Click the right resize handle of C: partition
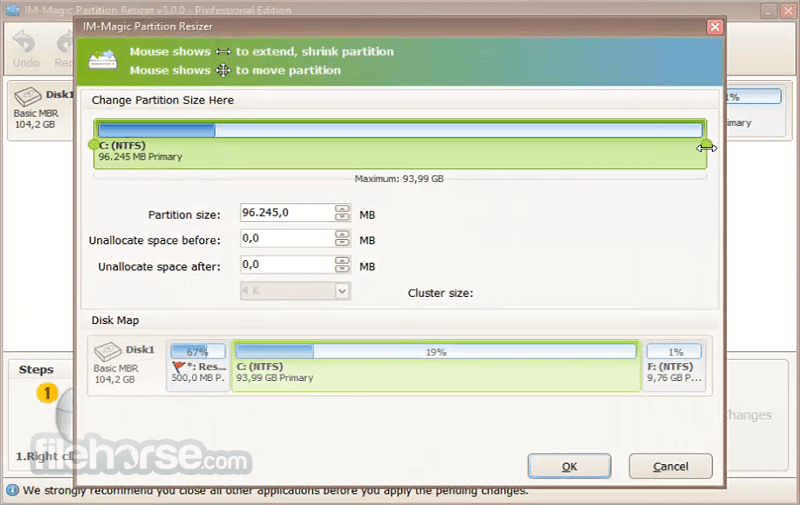The image size is (800, 505). pyautogui.click(x=706, y=144)
